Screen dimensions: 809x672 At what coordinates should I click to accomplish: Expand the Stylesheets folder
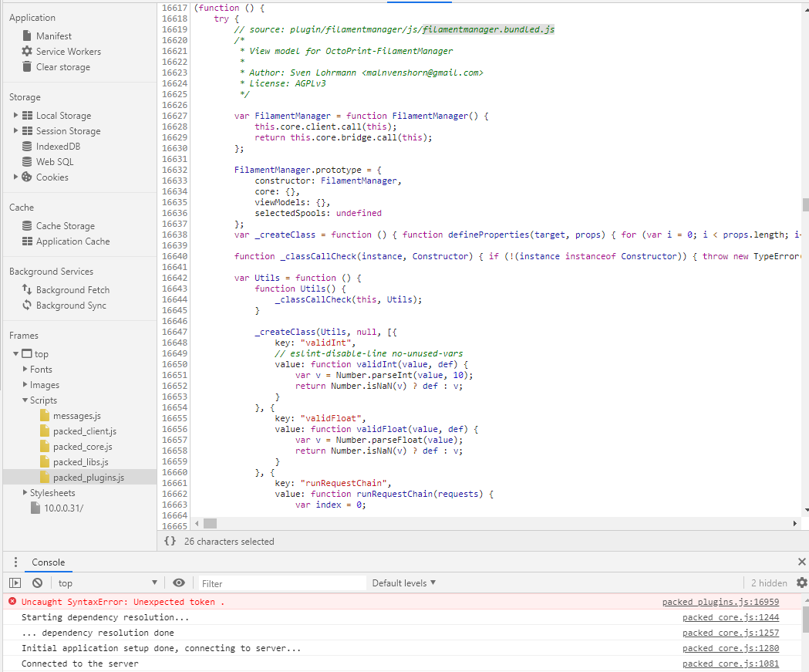click(x=25, y=492)
